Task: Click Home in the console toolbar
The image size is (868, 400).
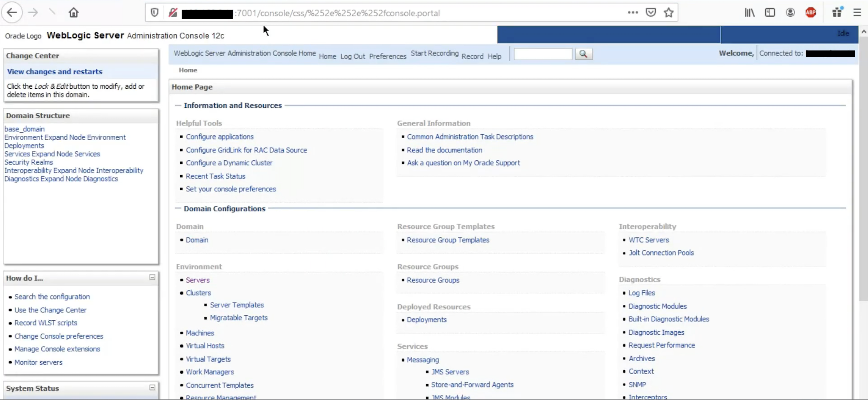Action: tap(327, 56)
